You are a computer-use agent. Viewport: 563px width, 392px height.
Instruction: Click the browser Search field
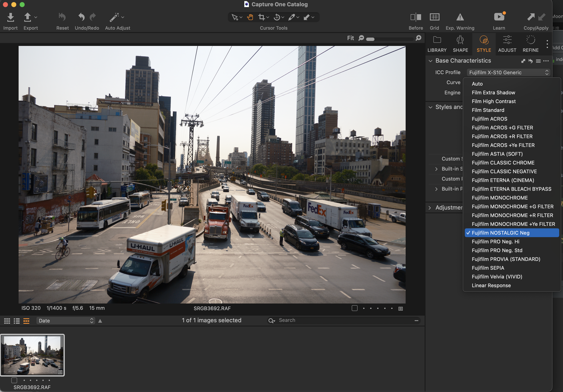343,320
